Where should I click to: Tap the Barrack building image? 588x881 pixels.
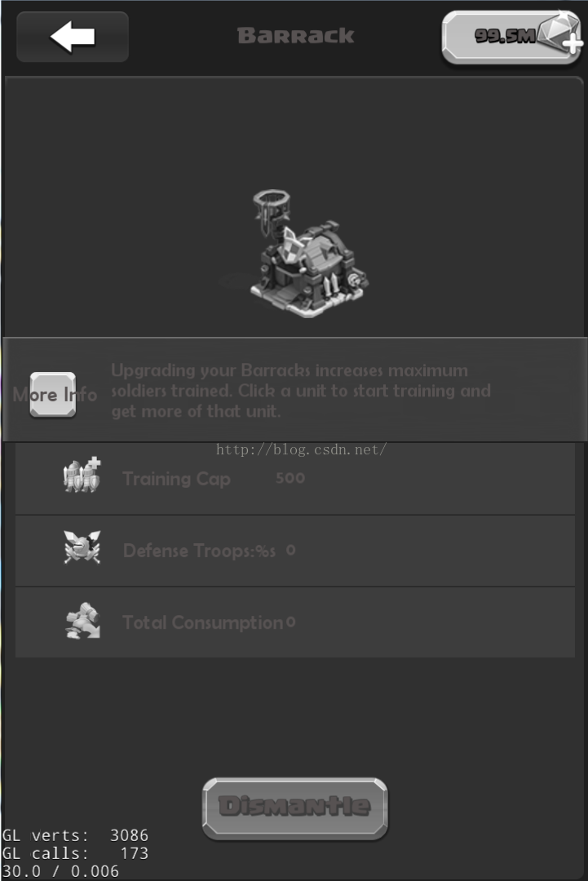coord(309,254)
